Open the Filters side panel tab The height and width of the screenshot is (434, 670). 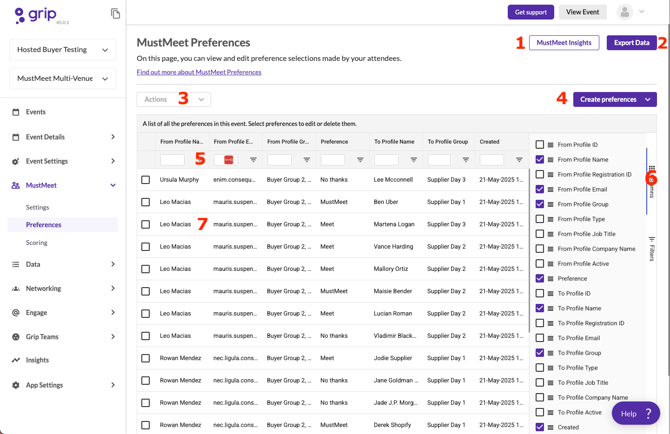point(652,249)
